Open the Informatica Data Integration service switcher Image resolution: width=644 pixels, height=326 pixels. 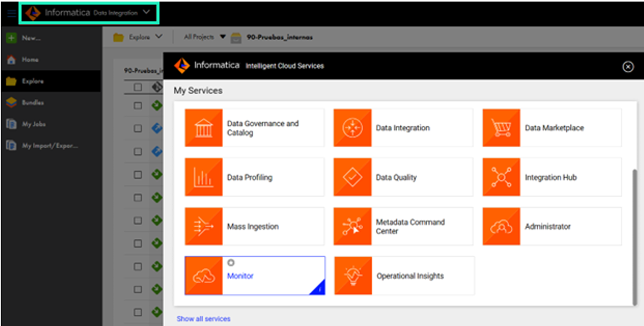[x=89, y=13]
